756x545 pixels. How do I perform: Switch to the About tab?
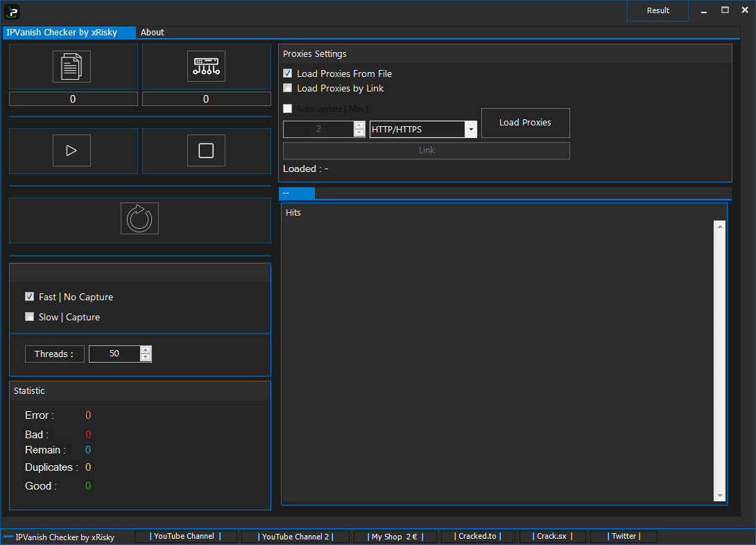click(x=153, y=33)
